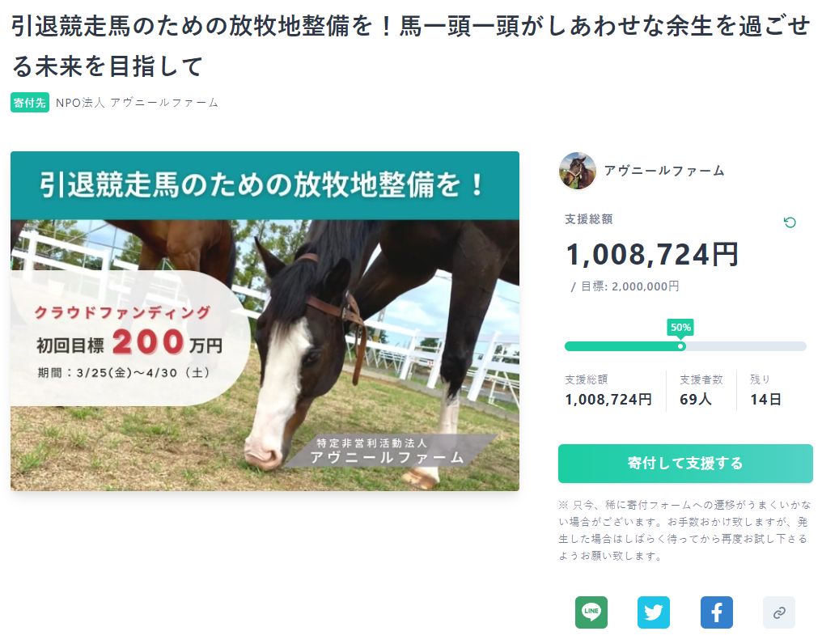Share this project on Twitter
This screenshot has width=822, height=644.
tap(654, 612)
